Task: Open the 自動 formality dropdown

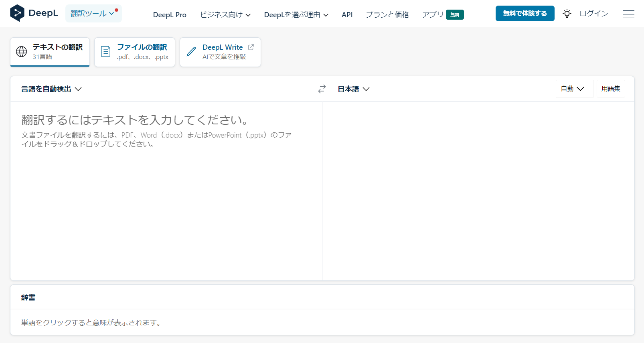Action: coord(574,89)
